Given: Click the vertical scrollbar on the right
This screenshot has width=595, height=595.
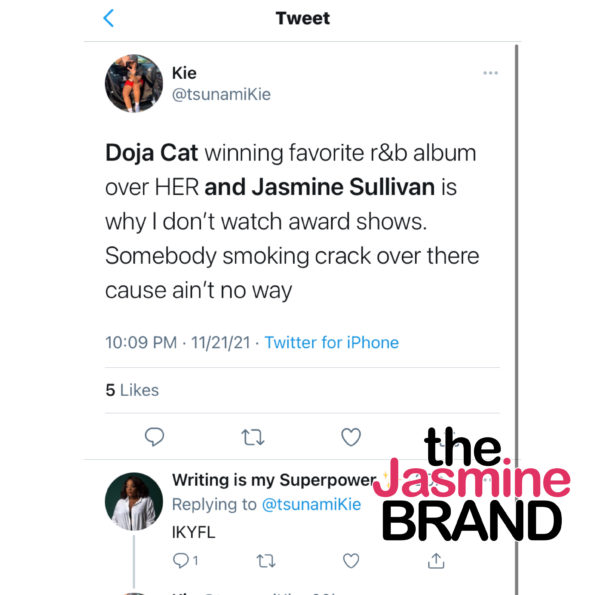Looking at the screenshot, I should (x=516, y=319).
